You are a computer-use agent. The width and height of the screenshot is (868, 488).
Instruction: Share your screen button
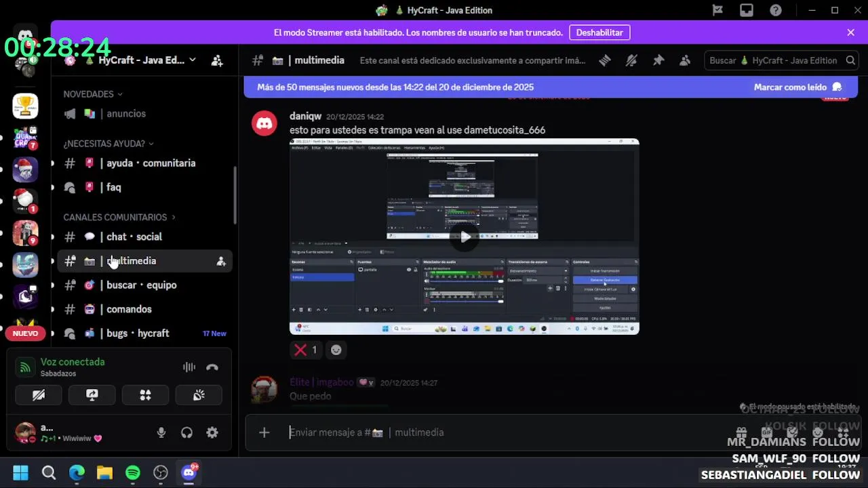pos(92,395)
